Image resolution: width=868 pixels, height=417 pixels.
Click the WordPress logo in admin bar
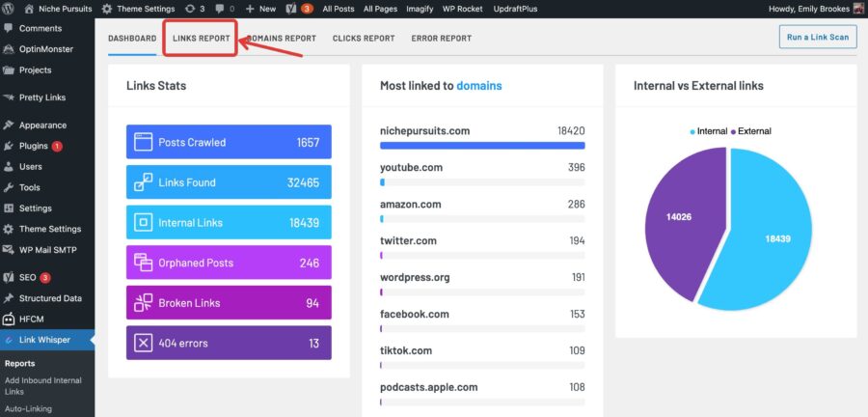coord(8,9)
